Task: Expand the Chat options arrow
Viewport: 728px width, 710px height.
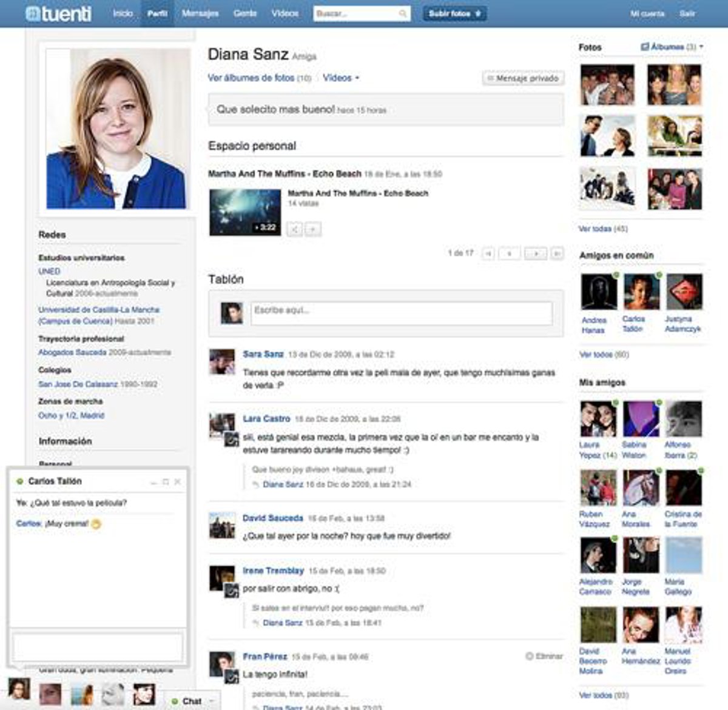Action: click(212, 701)
